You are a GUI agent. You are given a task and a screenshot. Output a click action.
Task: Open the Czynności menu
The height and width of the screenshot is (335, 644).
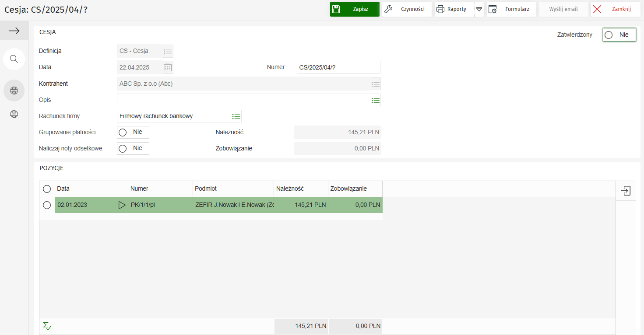point(407,9)
